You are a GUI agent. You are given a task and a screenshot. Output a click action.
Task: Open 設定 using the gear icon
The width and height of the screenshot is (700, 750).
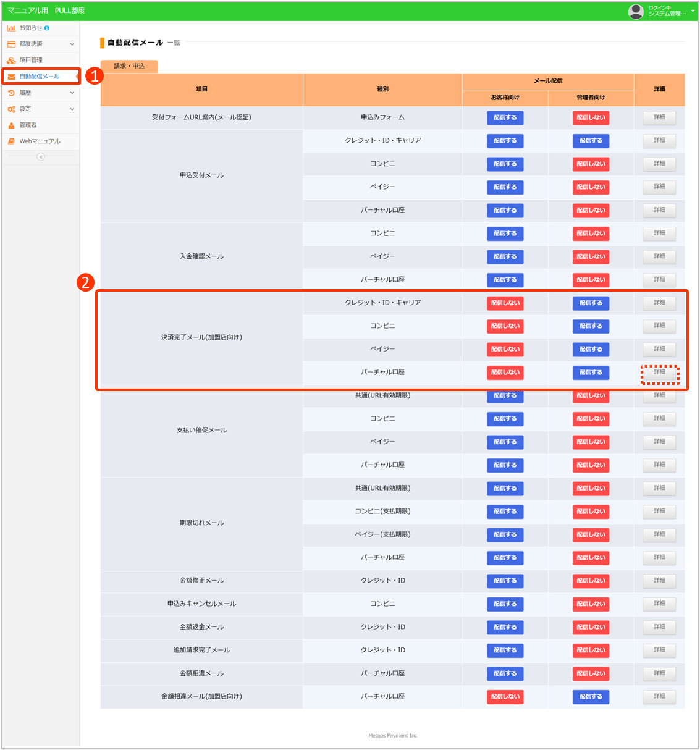10,109
